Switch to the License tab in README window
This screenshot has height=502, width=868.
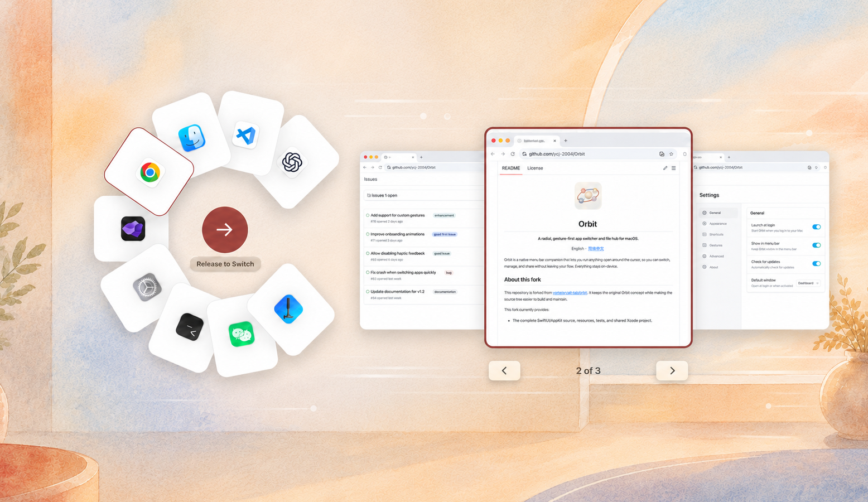coord(535,168)
